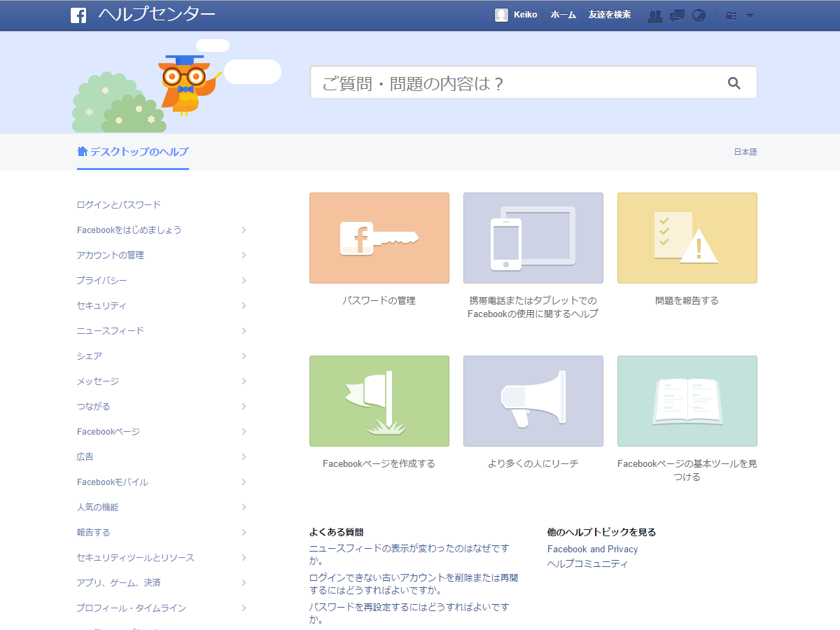The image size is (840, 630).
Task: Expand the セキュリティツールとリソース chevron
Action: pos(244,557)
